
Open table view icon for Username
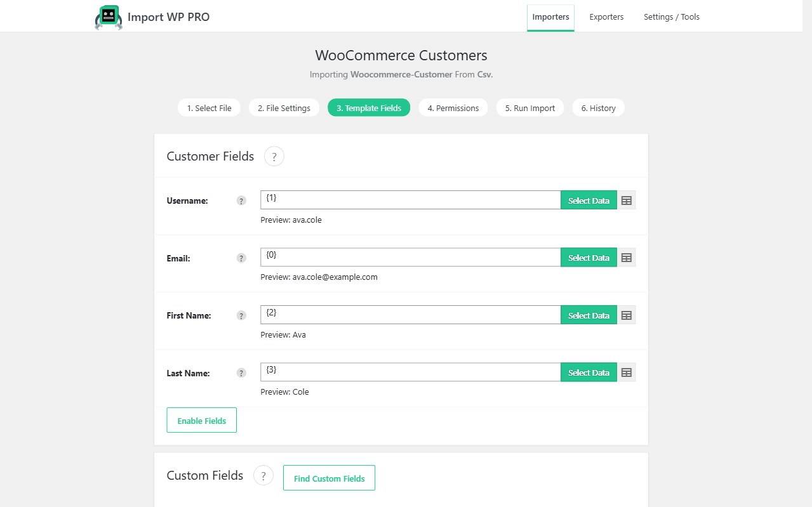click(627, 201)
